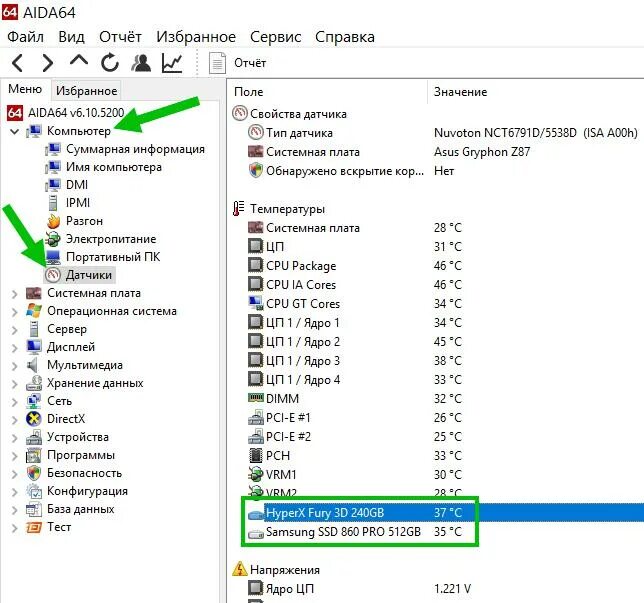Switch to the Меню tab

tap(25, 89)
